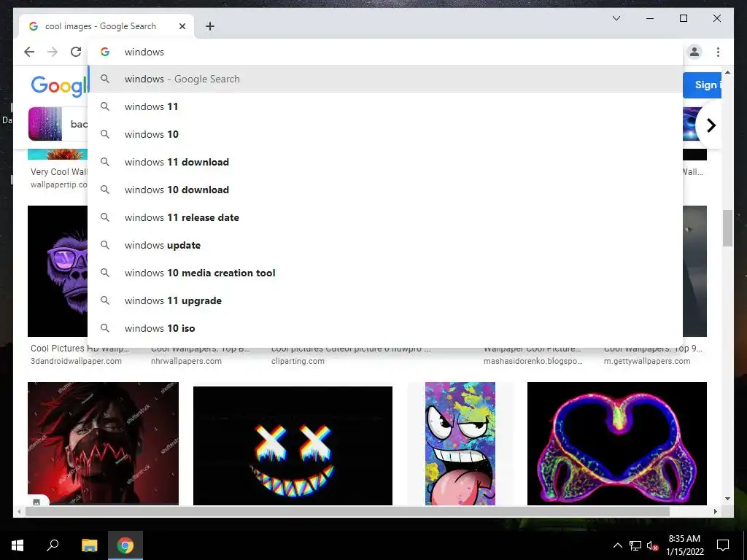Screen dimensions: 747x560
Task: Show hidden system tray icons
Action: (617, 545)
